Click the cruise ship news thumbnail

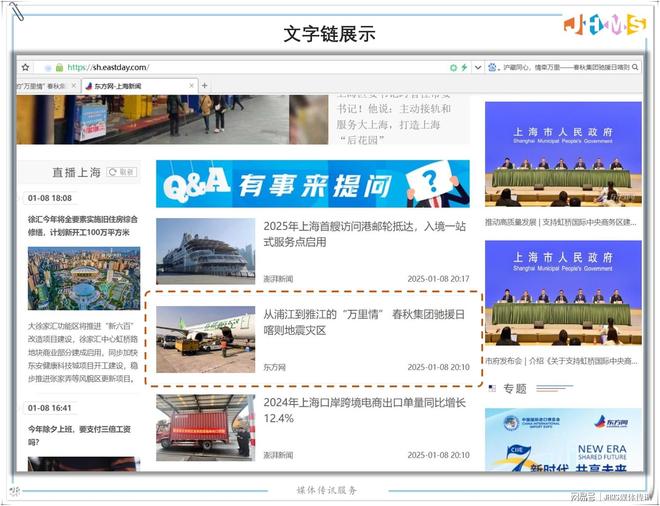[205, 251]
